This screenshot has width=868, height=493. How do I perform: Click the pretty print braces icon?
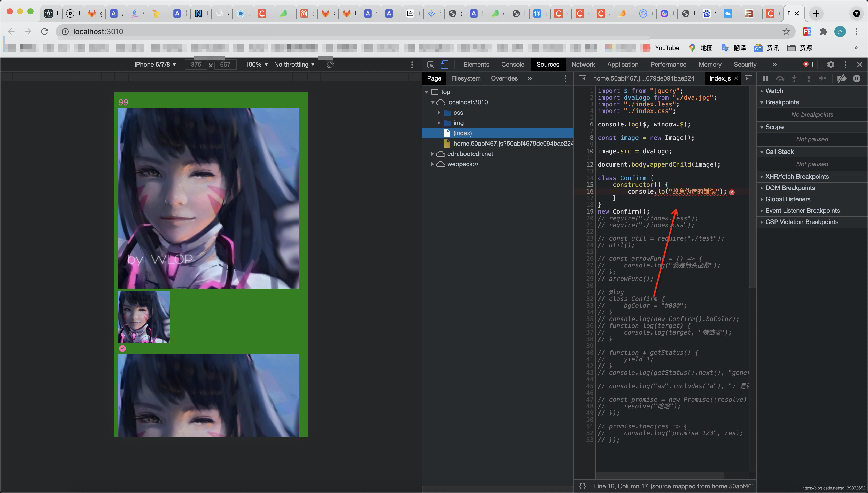(582, 486)
